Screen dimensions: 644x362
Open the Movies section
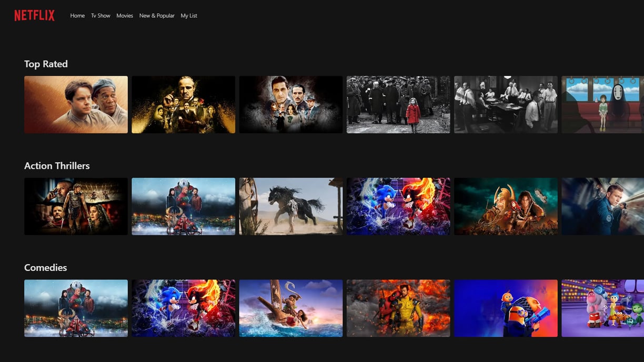pos(125,16)
